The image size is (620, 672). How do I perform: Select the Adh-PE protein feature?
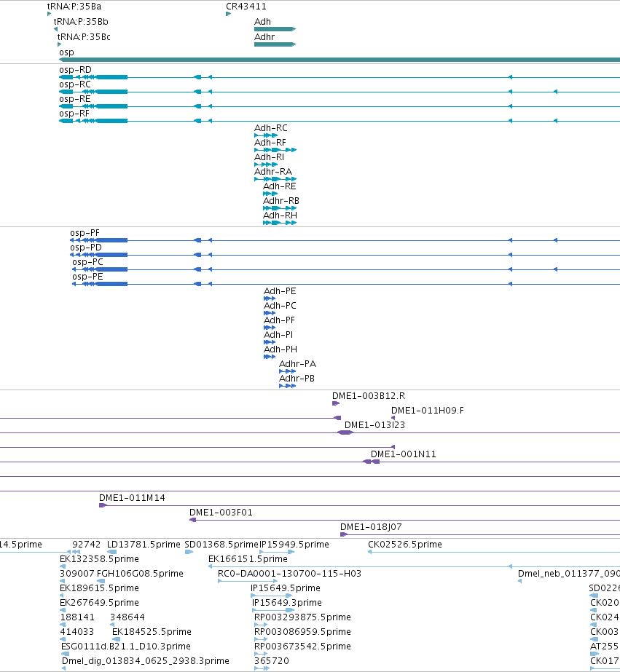click(270, 299)
